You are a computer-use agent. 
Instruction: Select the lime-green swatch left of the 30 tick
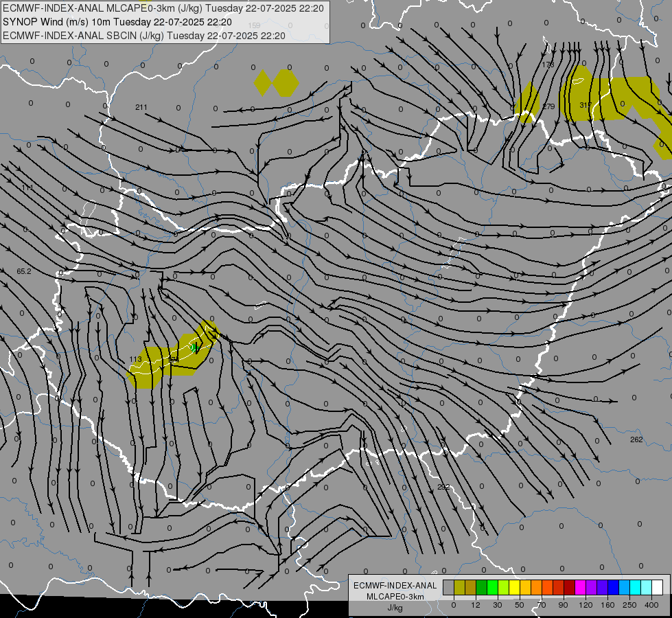(x=492, y=587)
